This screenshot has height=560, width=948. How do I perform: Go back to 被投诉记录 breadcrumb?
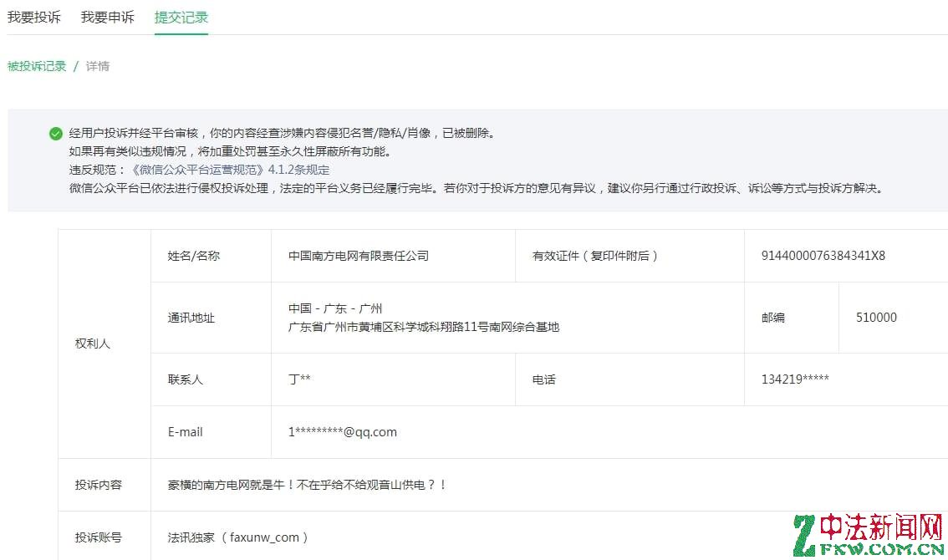37,66
